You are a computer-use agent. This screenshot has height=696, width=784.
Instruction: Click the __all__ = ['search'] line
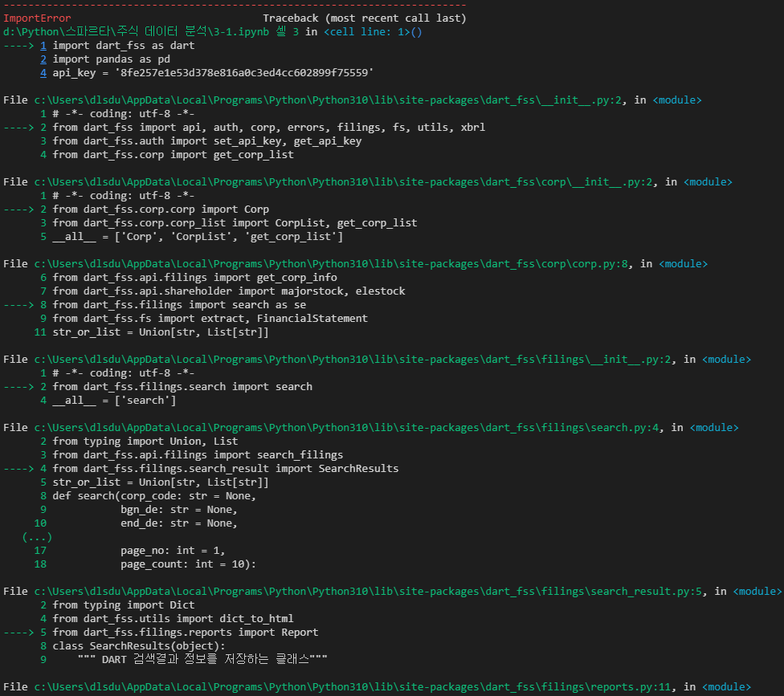(114, 401)
